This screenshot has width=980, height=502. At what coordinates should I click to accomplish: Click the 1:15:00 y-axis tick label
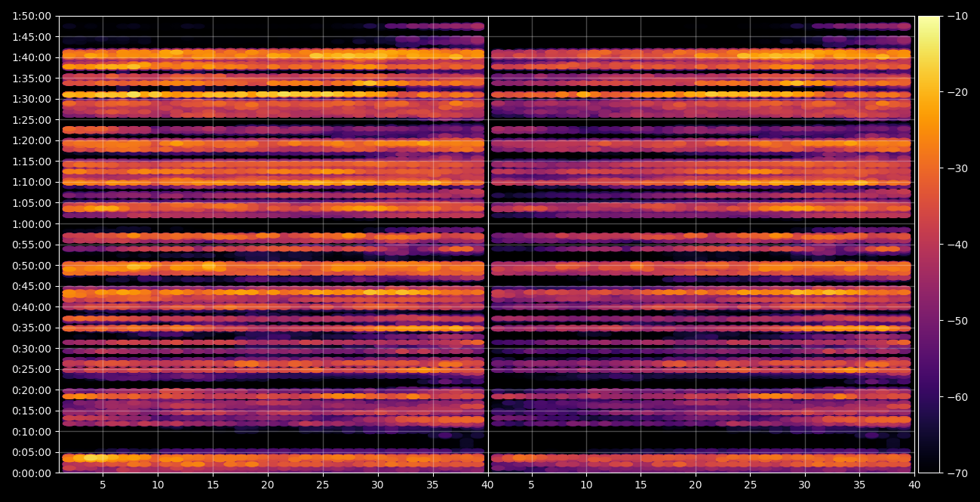click(x=32, y=162)
